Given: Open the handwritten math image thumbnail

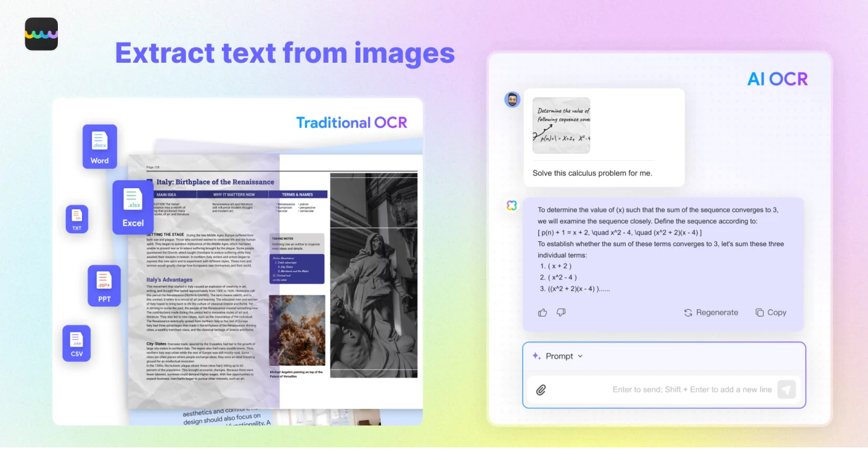Looking at the screenshot, I should tap(561, 125).
